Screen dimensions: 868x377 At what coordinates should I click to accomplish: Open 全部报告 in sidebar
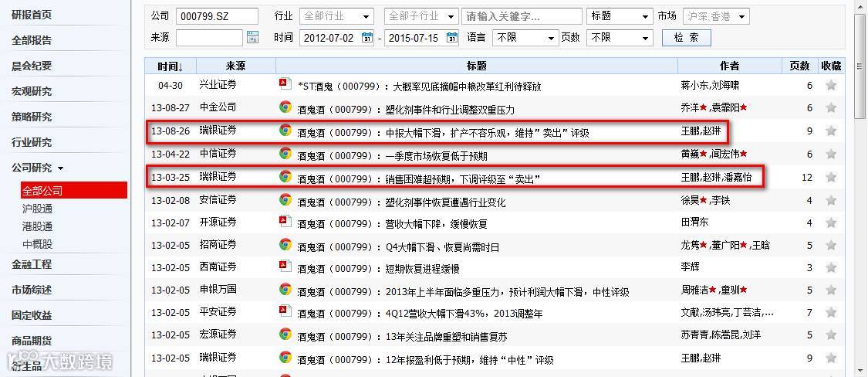(32, 40)
